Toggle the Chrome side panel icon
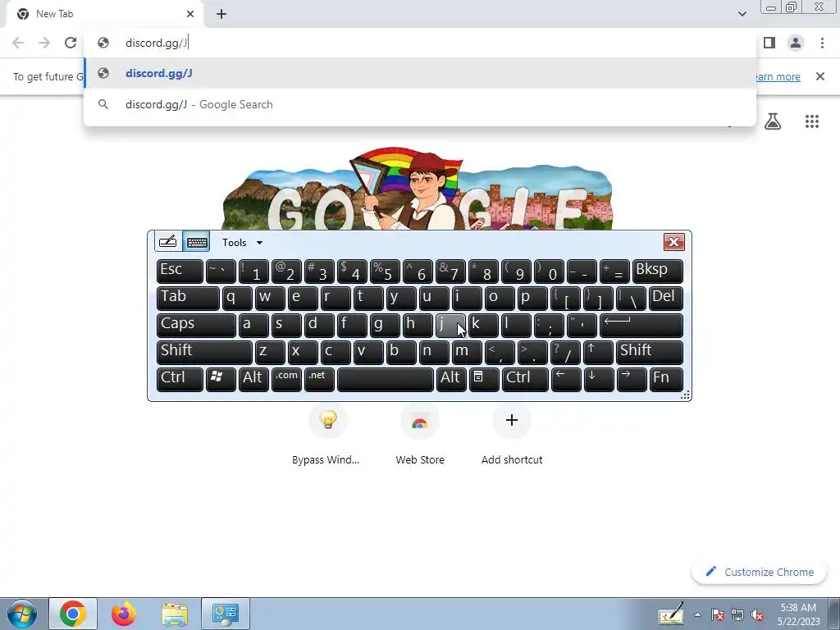840x630 pixels. 769,43
